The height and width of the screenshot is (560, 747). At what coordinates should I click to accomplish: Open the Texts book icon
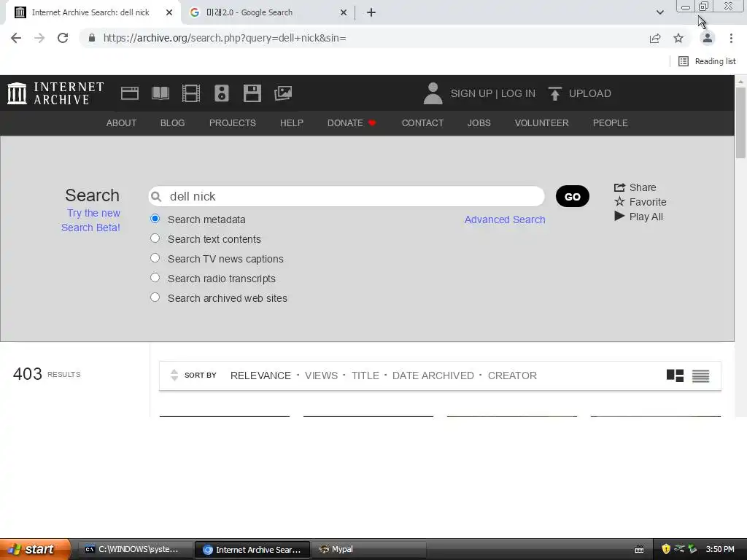point(160,93)
